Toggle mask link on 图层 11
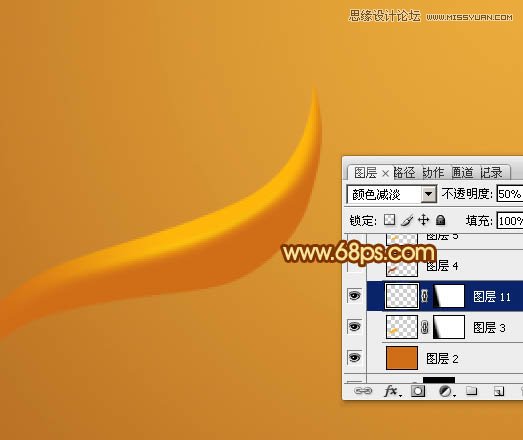This screenshot has height=440, width=523. 425,296
